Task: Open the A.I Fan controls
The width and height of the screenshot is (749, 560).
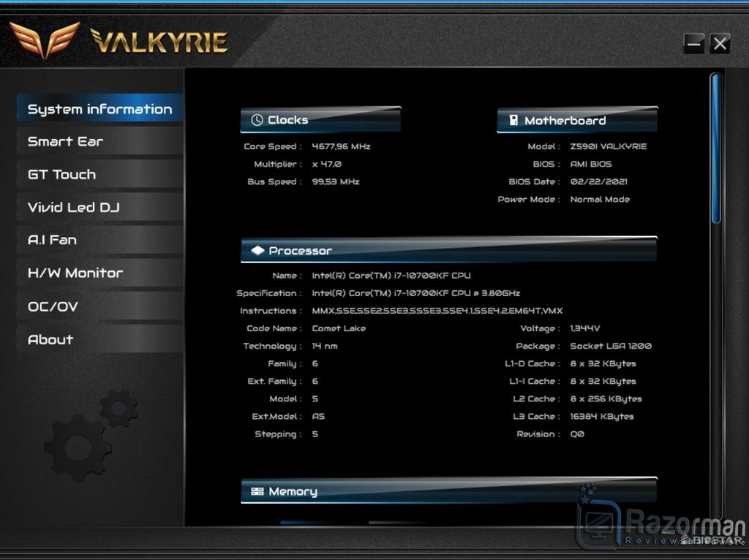Action: tap(99, 240)
